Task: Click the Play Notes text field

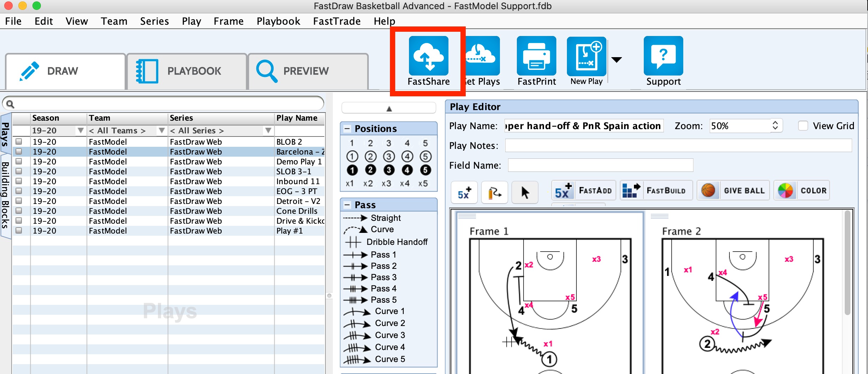Action: 678,145
